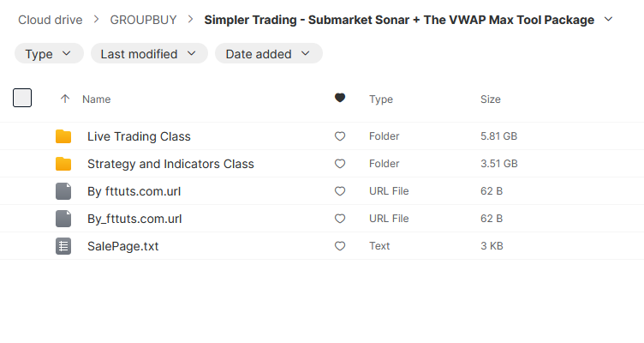Click the sort arrow beside Name header
Screen dimensions: 644x343
pos(65,99)
